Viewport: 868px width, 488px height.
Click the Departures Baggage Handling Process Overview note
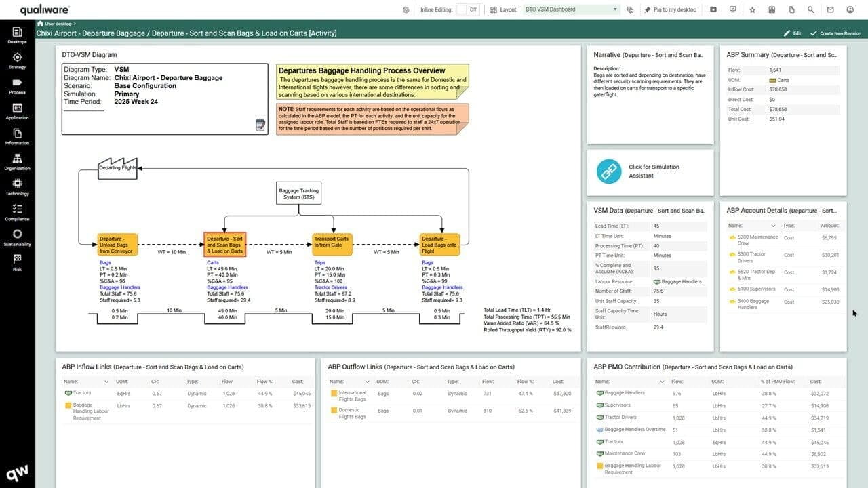[x=372, y=82]
